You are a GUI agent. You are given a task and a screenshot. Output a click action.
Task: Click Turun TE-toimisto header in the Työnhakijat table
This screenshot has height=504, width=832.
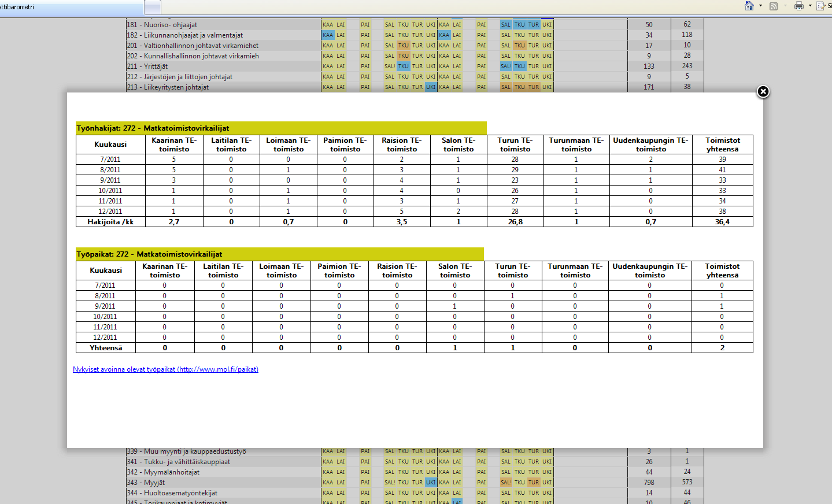(515, 144)
